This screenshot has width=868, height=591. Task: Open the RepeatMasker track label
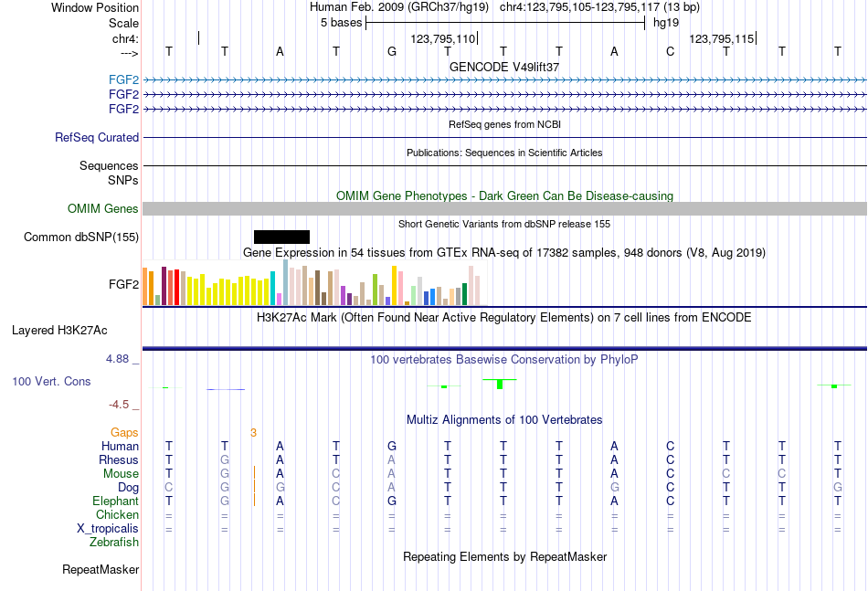(101, 569)
